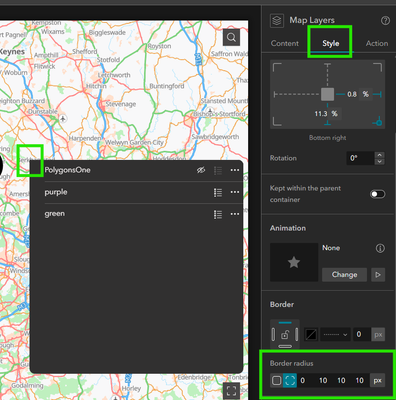Image resolution: width=396 pixels, height=400 pixels.
Task: Anchor widget to top-right corner
Action: 378,67
